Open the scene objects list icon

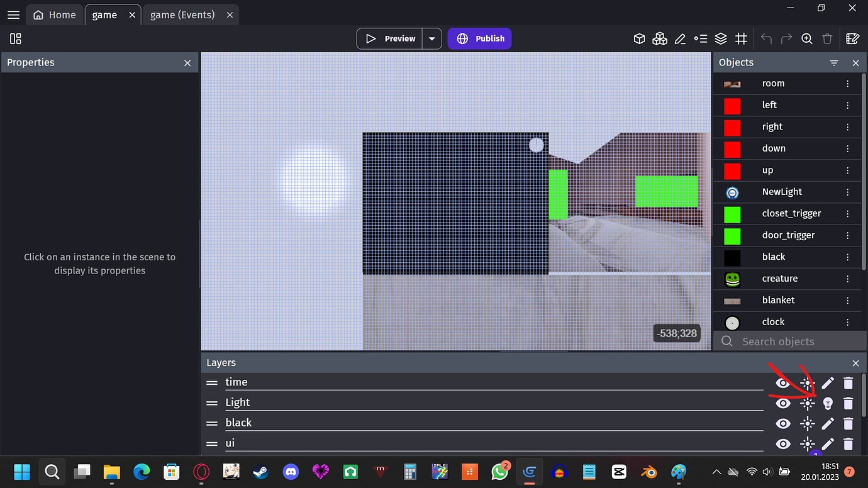[x=640, y=38]
